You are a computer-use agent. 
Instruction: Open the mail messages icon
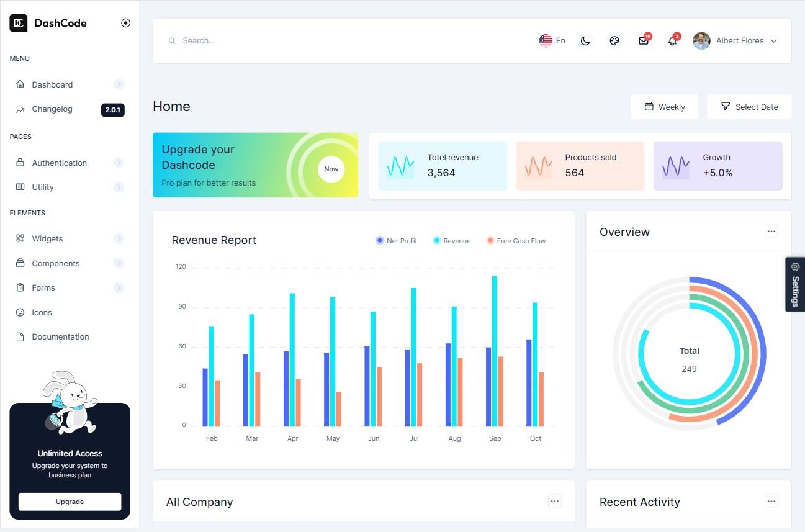[644, 41]
